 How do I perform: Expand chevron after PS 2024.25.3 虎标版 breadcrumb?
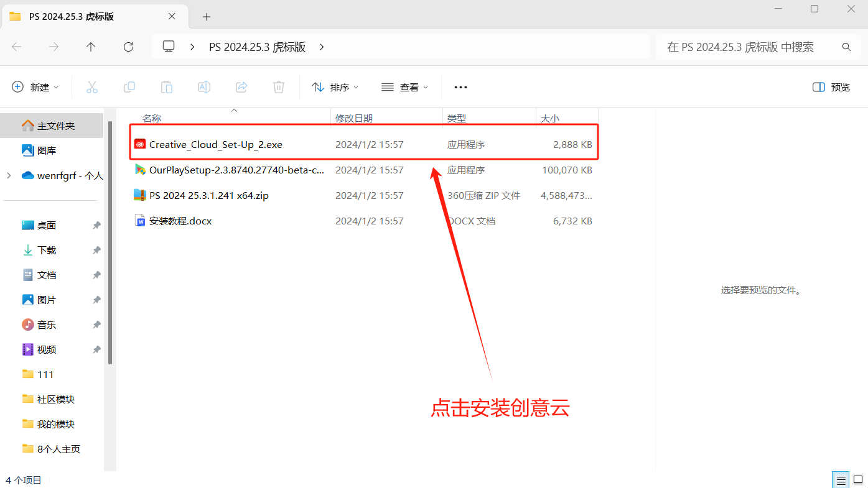pyautogui.click(x=322, y=47)
